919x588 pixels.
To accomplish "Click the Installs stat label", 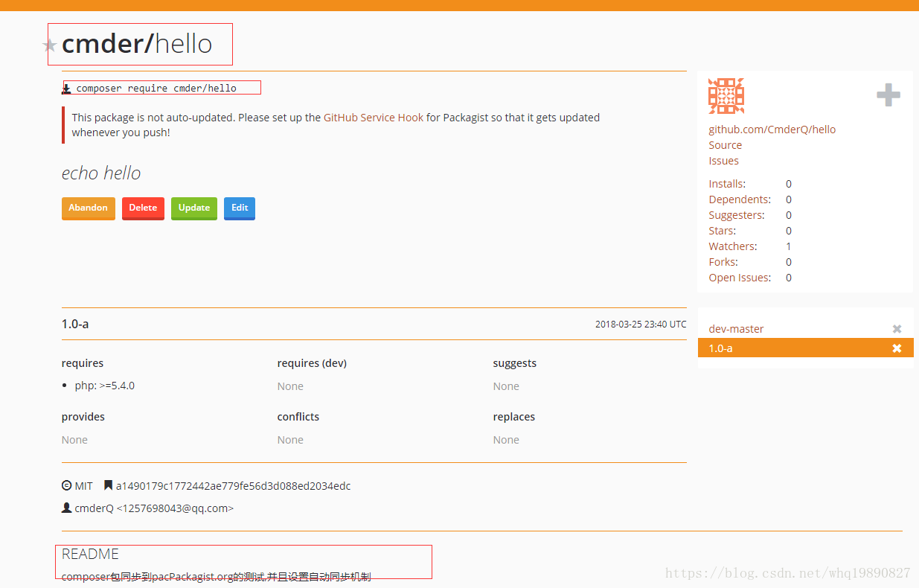I will (727, 184).
